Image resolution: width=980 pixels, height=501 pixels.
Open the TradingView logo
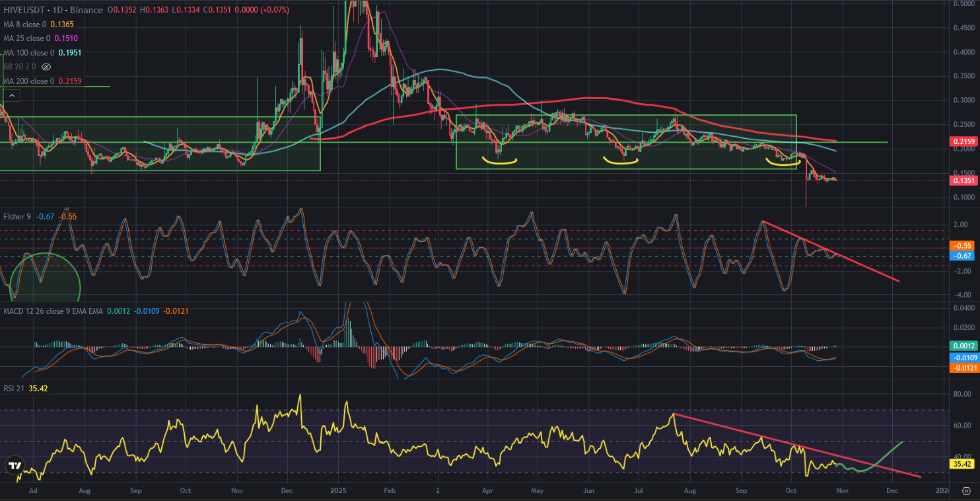coord(14,465)
